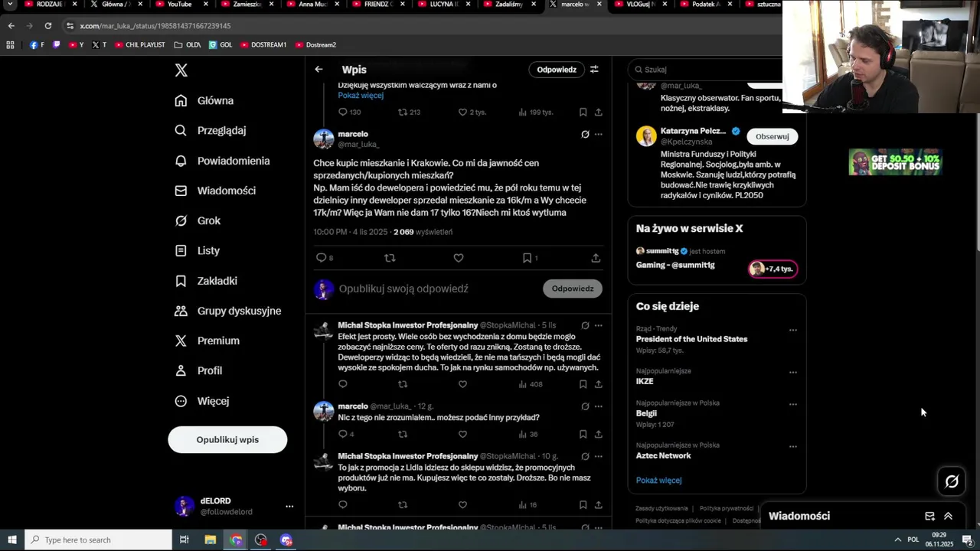Bookmark the Lidl promotion reply

[x=583, y=505]
